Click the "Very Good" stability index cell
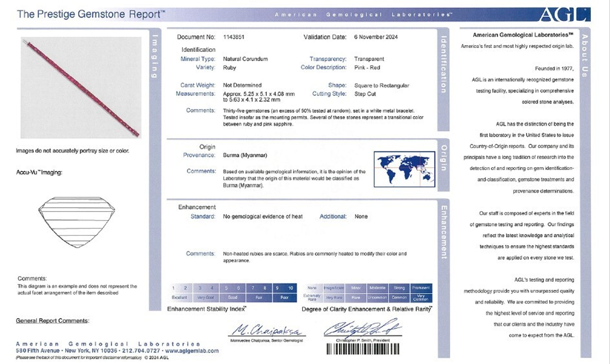The height and width of the screenshot is (364, 610). click(206, 298)
